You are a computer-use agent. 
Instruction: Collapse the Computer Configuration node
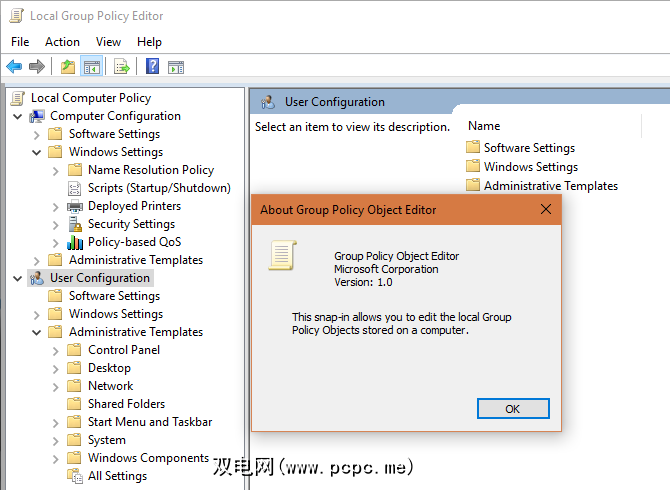click(x=18, y=116)
